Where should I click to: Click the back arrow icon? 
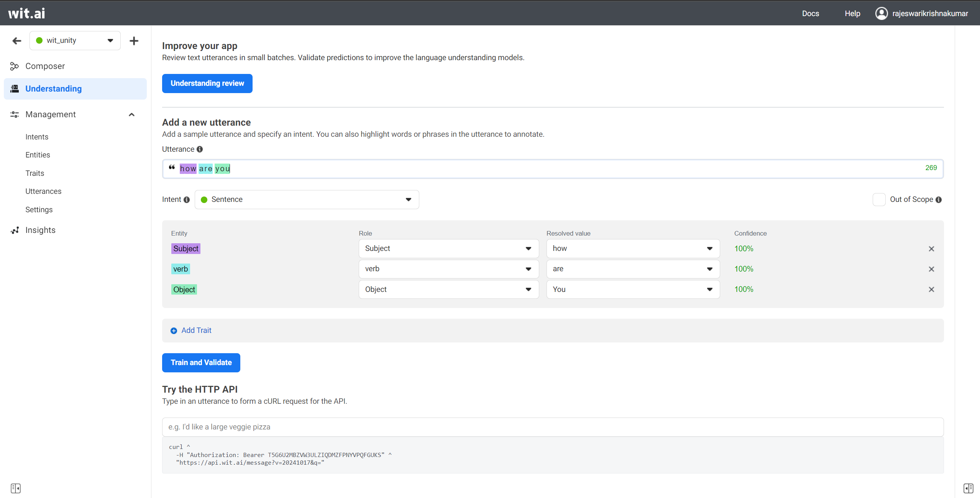pyautogui.click(x=16, y=41)
